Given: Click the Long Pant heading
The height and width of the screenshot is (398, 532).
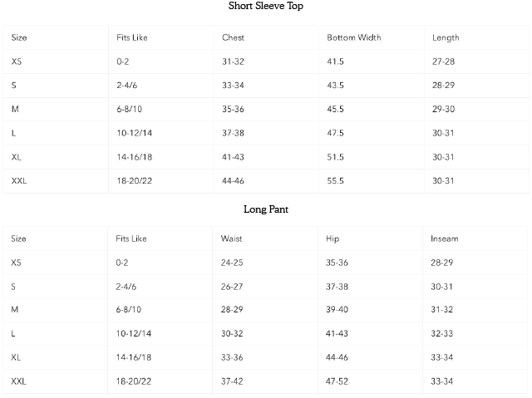Looking at the screenshot, I should click(266, 209).
